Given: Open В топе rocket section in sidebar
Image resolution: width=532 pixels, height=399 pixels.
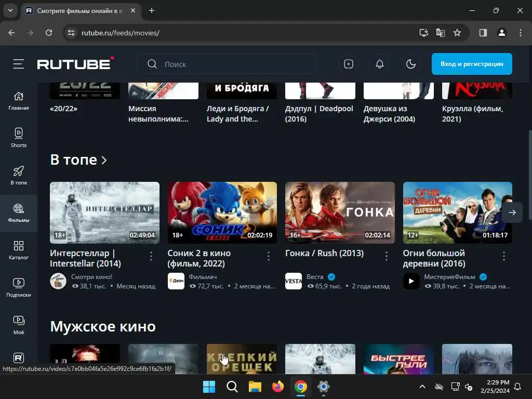Looking at the screenshot, I should coord(19,176).
